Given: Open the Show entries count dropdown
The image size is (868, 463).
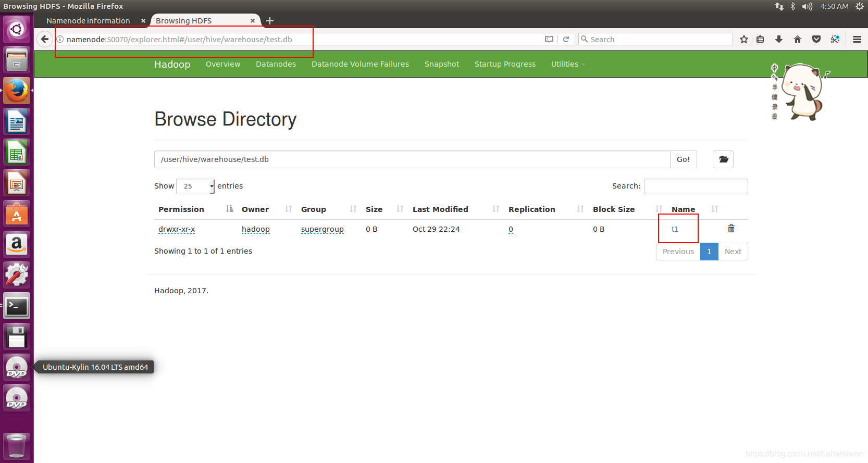Looking at the screenshot, I should click(x=195, y=186).
